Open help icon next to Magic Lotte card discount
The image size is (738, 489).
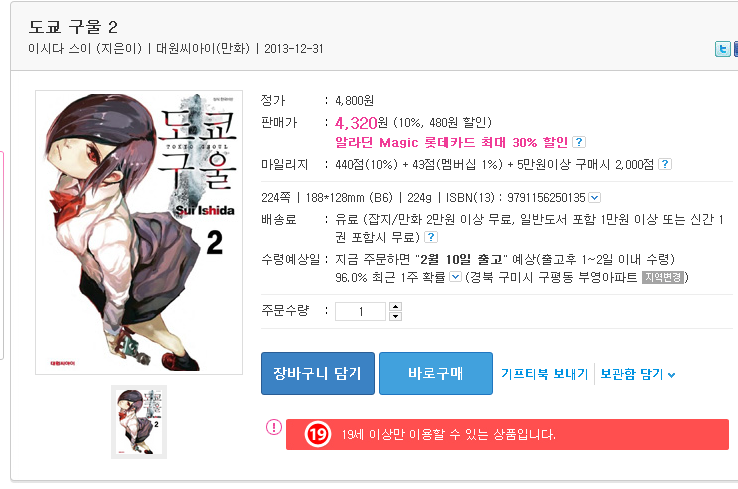579,142
